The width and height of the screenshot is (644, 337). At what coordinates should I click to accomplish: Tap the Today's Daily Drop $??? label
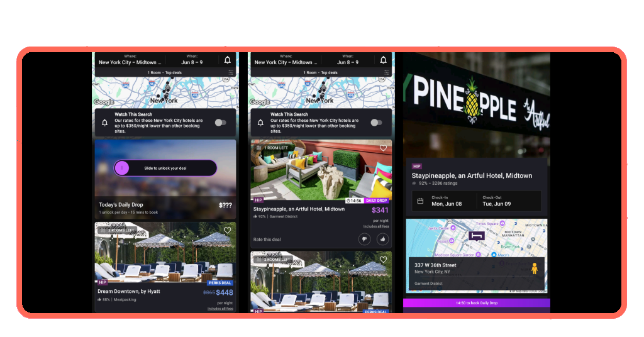pyautogui.click(x=165, y=205)
